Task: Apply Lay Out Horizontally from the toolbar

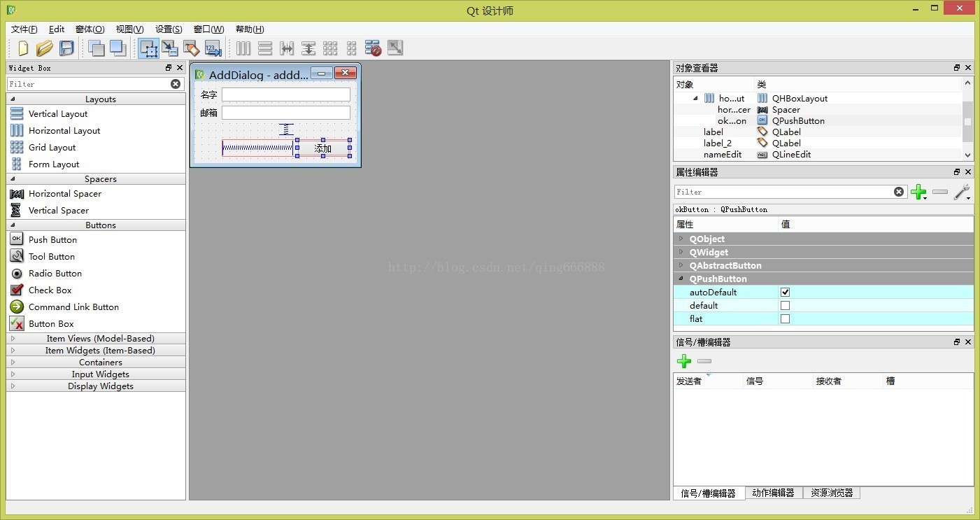Action: 243,48
